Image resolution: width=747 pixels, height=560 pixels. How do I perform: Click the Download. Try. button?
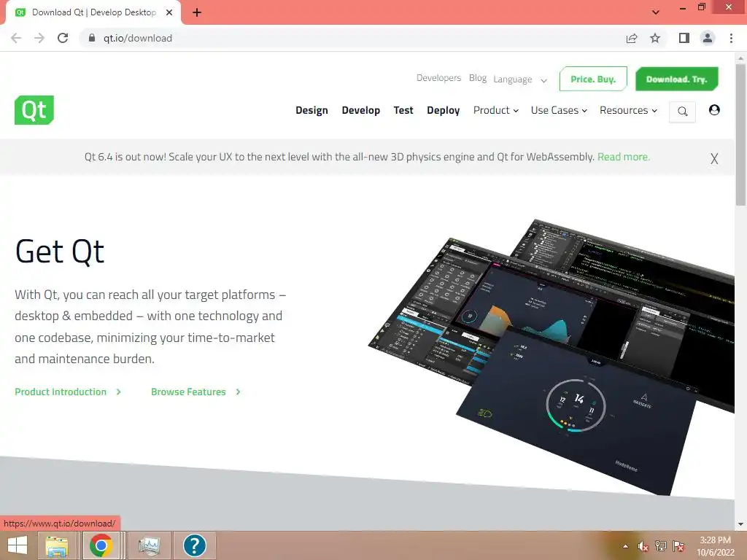[676, 79]
